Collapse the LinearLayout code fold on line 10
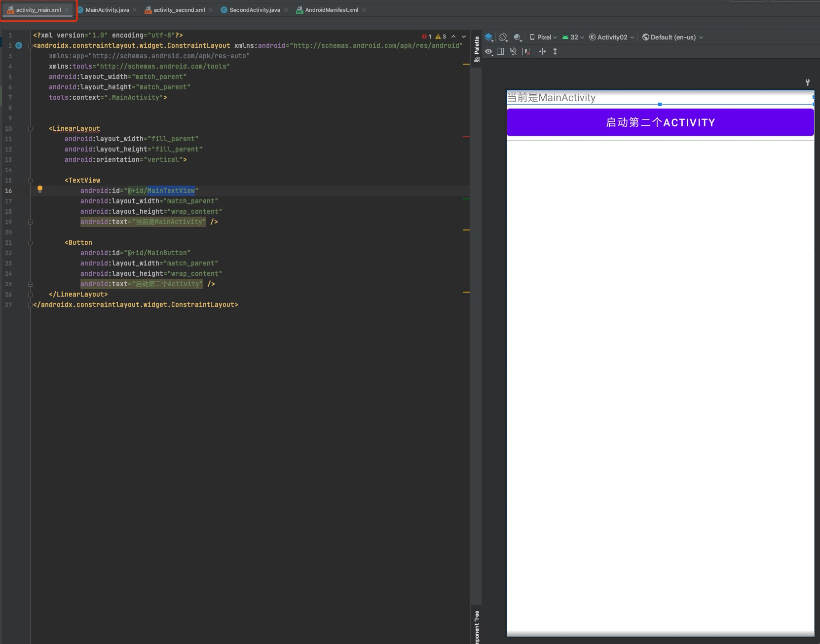Viewport: 820px width, 644px height. (31, 128)
